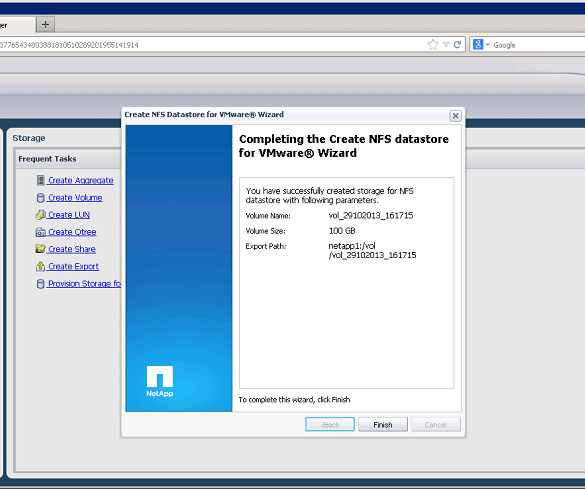585x489 pixels.
Task: Click the Cancel button in wizard
Action: [436, 424]
